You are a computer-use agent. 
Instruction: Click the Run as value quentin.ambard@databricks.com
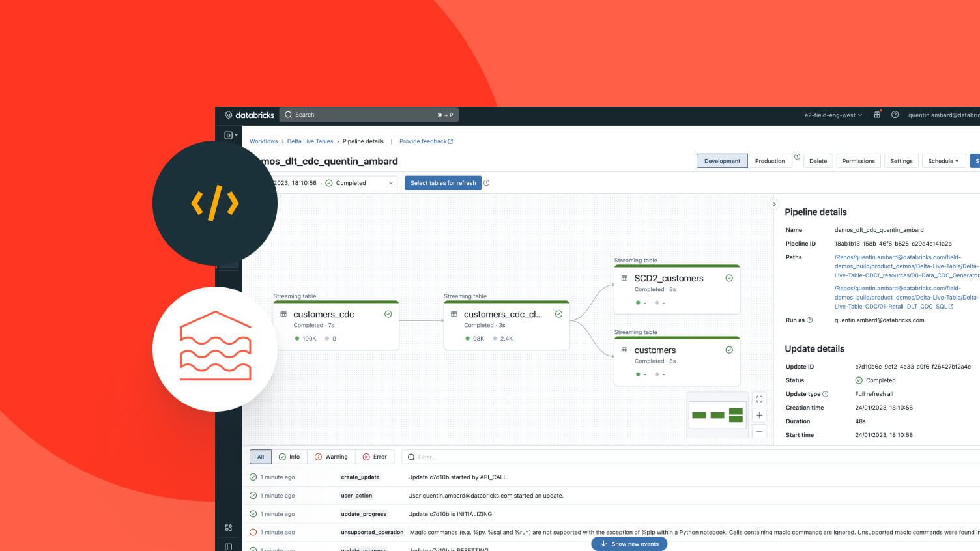click(879, 320)
